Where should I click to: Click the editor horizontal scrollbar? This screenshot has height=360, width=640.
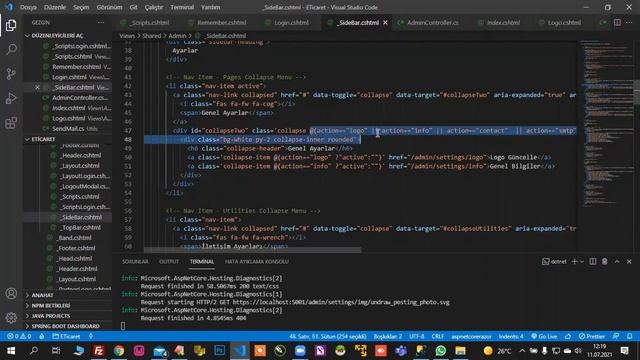252,249
